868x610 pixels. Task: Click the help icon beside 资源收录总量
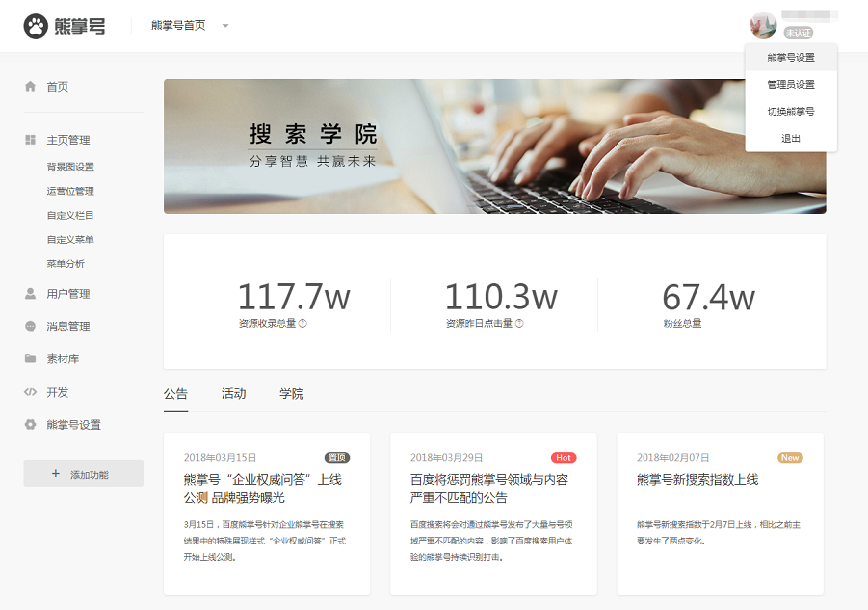[x=302, y=323]
